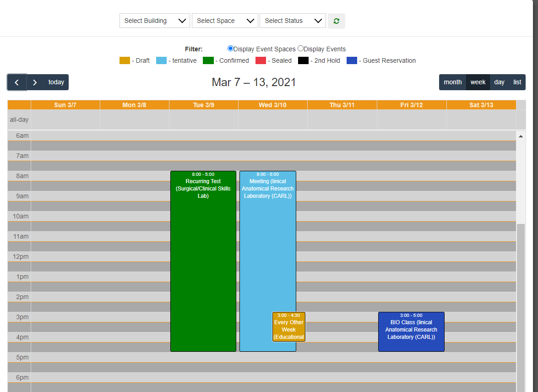The image size is (538, 392).
Task: Click the scrollbar up arrow
Action: tap(520, 136)
